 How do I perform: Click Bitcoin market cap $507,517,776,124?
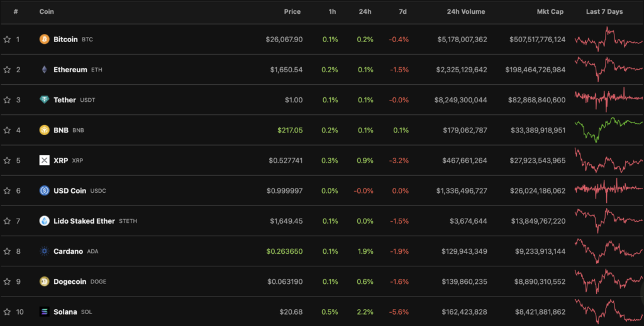[x=537, y=40]
